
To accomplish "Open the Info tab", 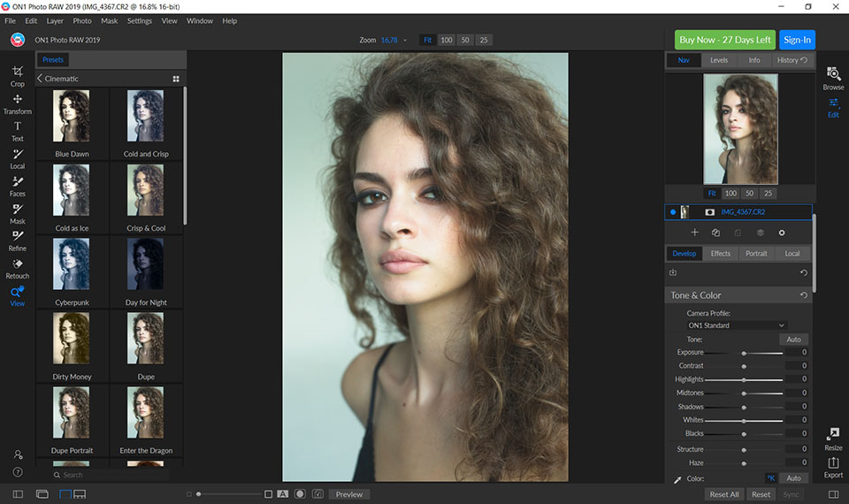I will pos(754,60).
